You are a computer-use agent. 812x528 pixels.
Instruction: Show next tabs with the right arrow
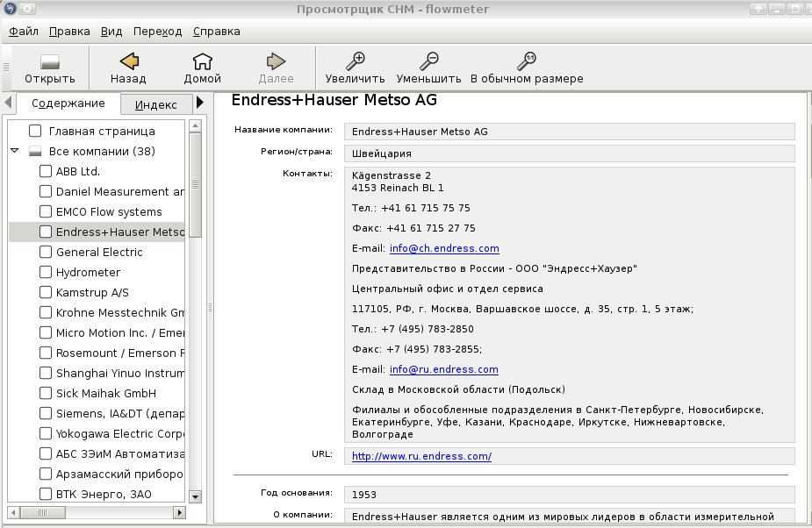[x=200, y=103]
